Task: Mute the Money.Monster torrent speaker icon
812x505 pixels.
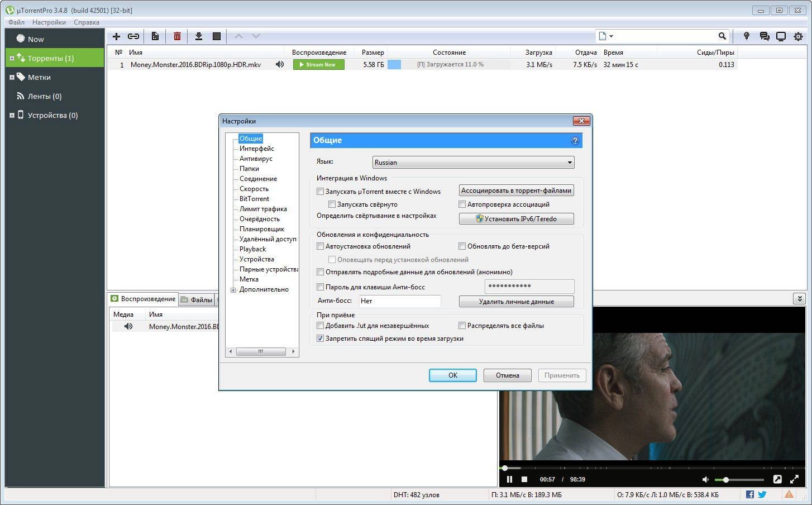Action: 279,64
